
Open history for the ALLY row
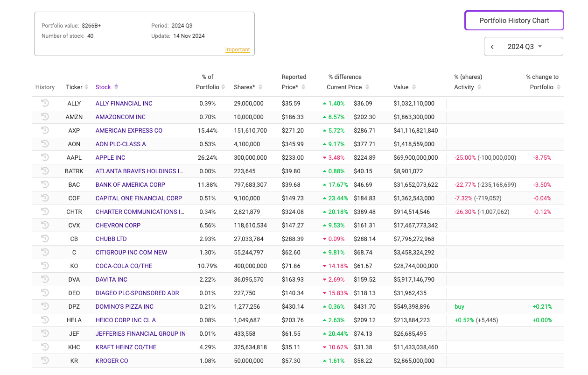click(x=45, y=103)
